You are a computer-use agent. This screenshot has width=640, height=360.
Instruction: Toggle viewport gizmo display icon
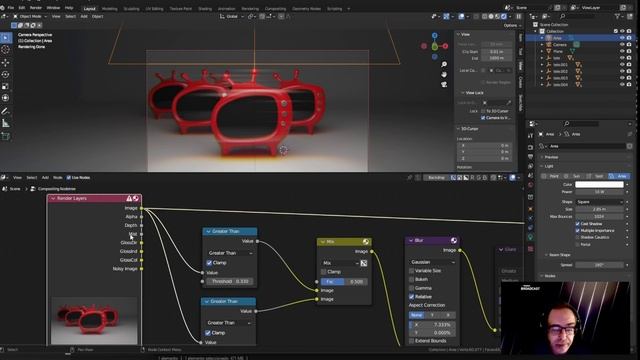[x=446, y=16]
